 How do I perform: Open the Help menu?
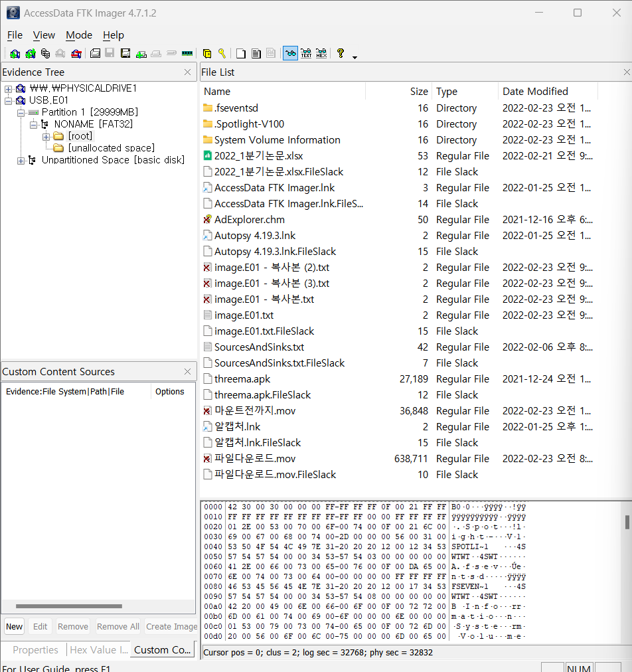114,35
